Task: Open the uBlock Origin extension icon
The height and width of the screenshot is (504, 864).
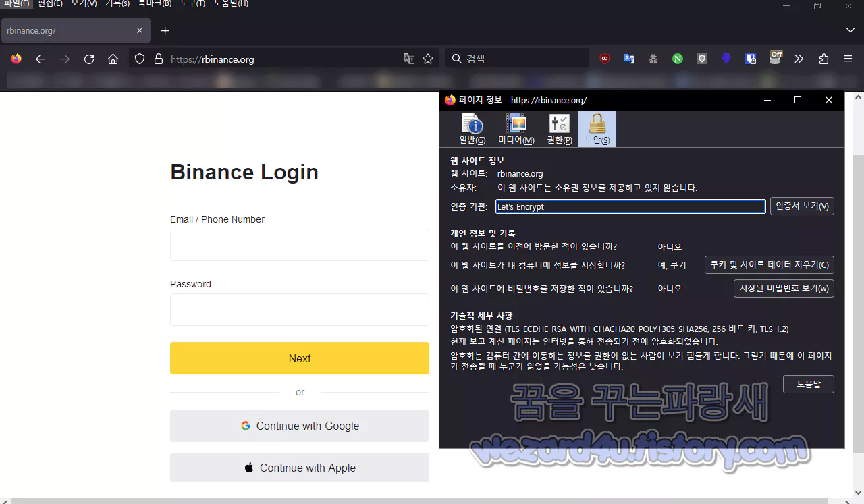Action: [605, 59]
